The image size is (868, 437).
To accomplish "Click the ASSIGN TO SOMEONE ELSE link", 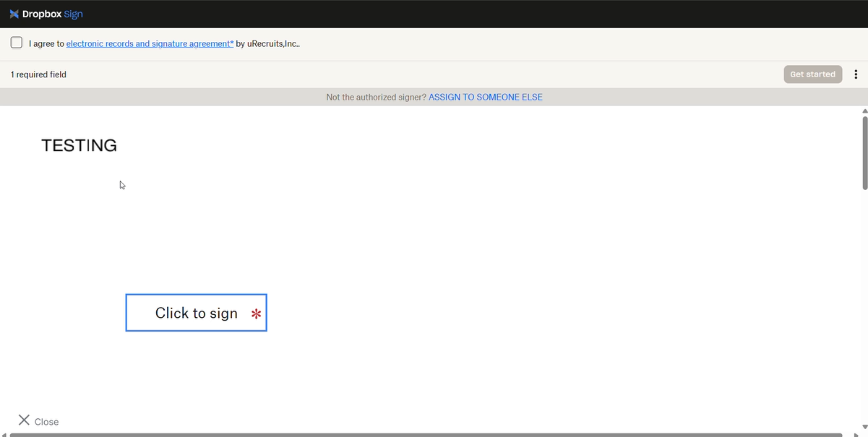I will [485, 97].
